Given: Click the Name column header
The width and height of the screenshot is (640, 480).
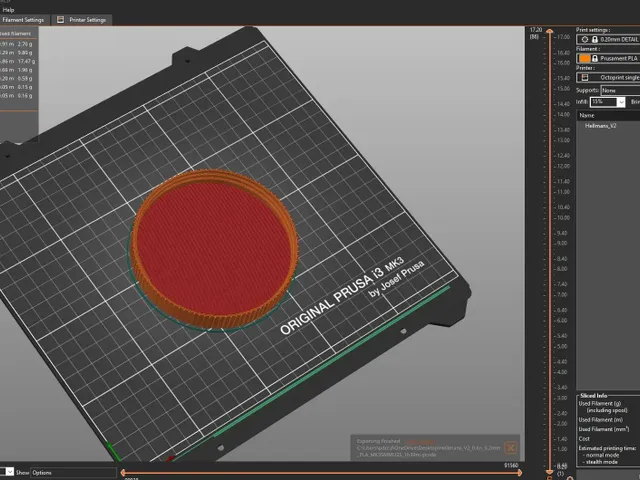Looking at the screenshot, I should click(x=608, y=116).
